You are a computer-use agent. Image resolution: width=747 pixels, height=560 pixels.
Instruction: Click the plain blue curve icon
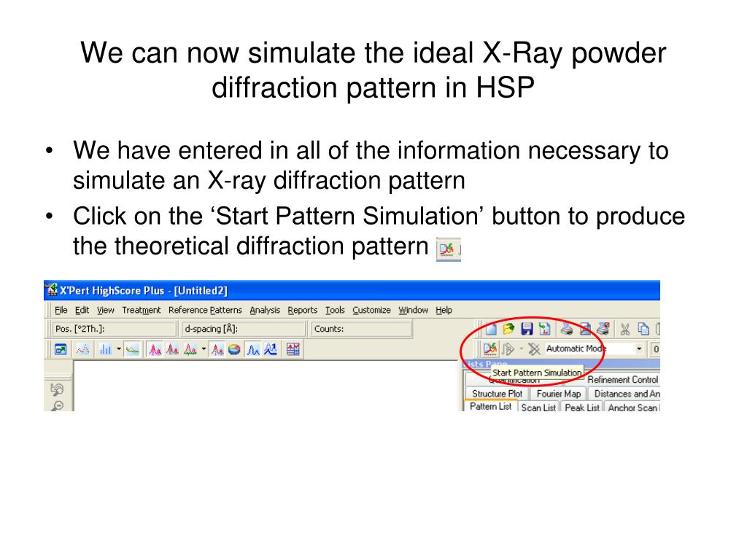click(253, 349)
